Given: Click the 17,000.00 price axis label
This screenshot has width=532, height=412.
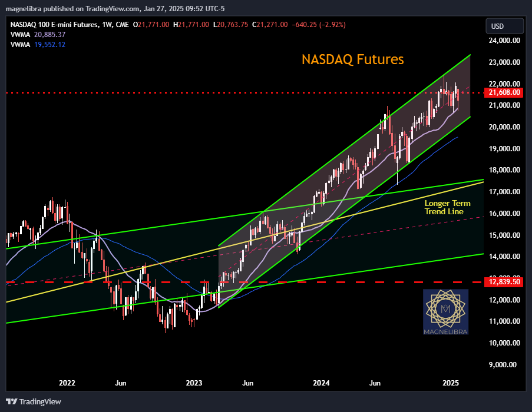Looking at the screenshot, I should tap(504, 191).
